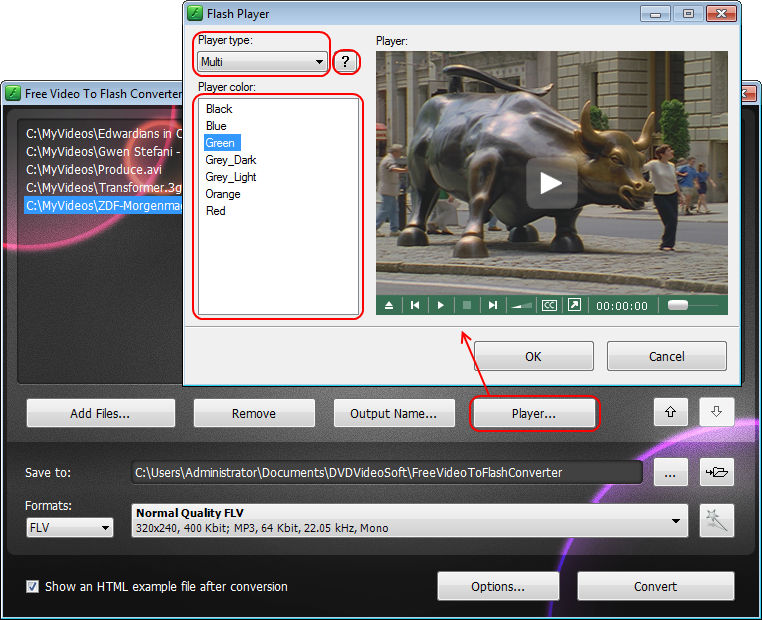Screen dimensions: 762x620
Task: Click the previous track icon in player bar
Action: pos(415,306)
